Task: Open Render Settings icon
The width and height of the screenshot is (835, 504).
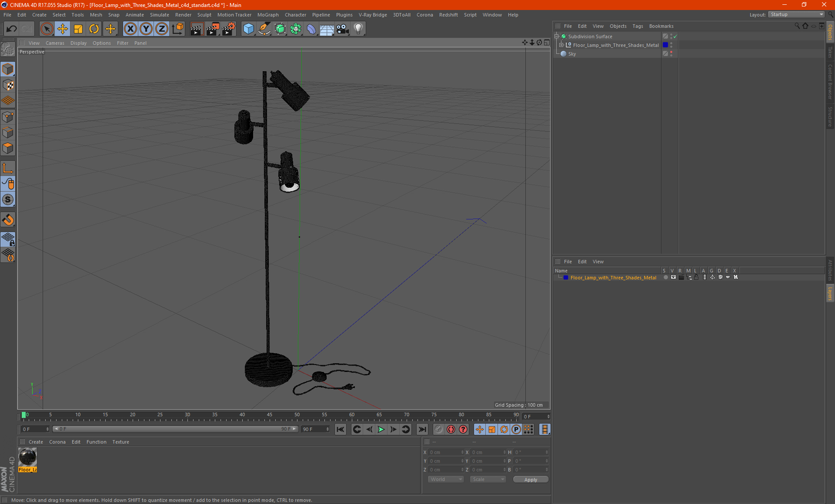Action: pos(229,29)
